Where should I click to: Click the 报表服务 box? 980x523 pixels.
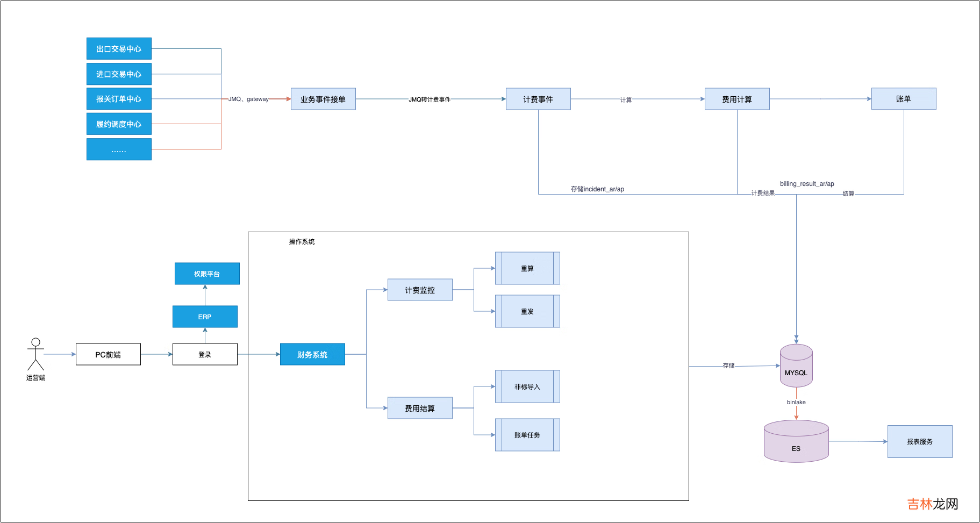click(920, 441)
